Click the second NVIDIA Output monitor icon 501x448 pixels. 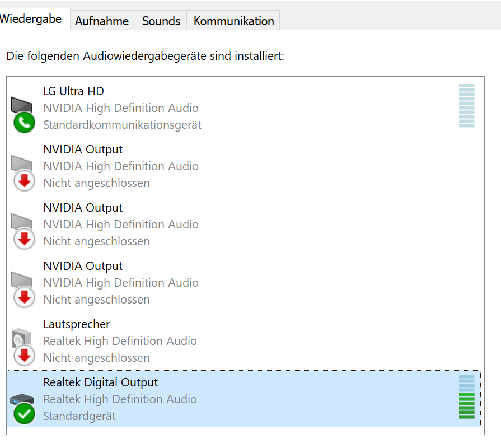coord(22,221)
